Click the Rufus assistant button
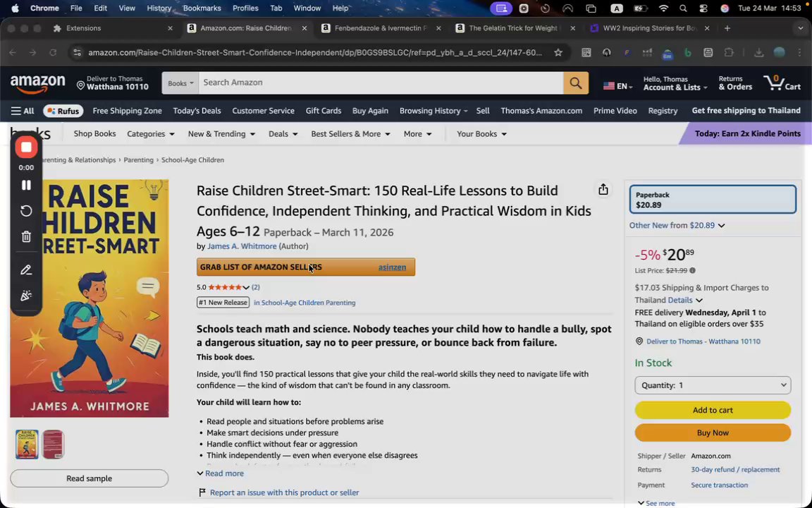 click(63, 111)
